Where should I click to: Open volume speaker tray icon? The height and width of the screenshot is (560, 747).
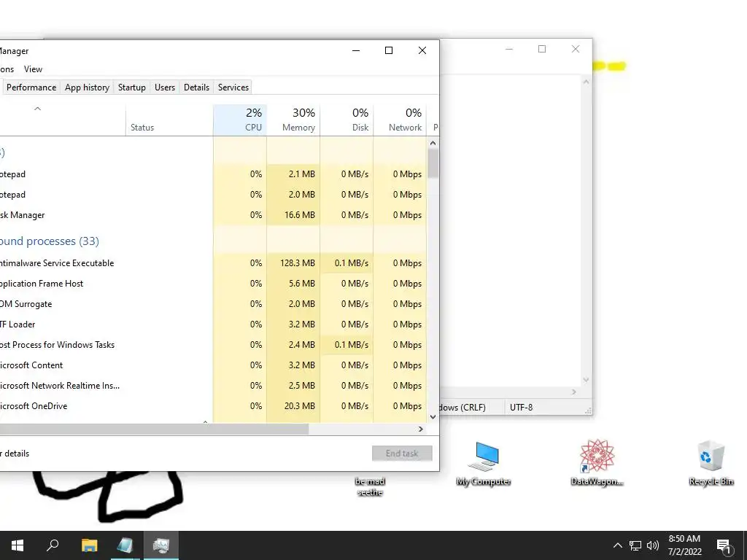click(x=653, y=545)
